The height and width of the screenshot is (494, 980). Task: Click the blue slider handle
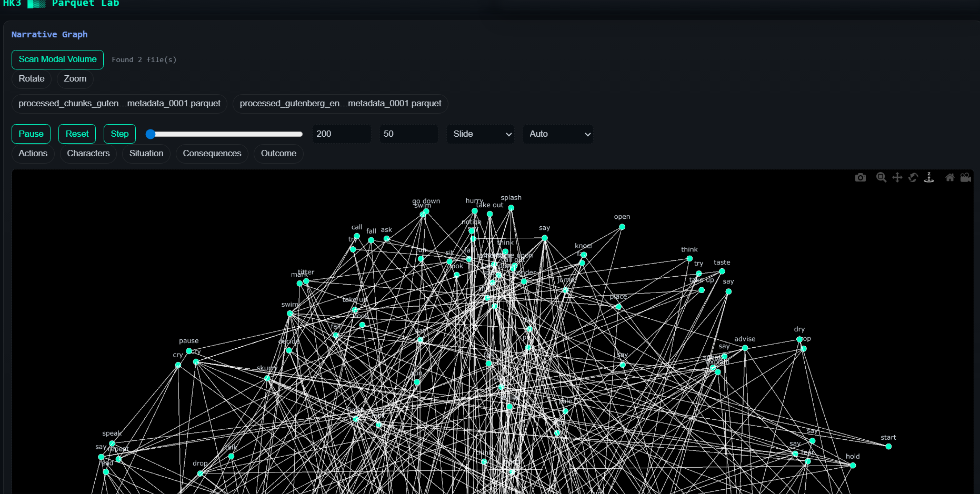(x=151, y=134)
